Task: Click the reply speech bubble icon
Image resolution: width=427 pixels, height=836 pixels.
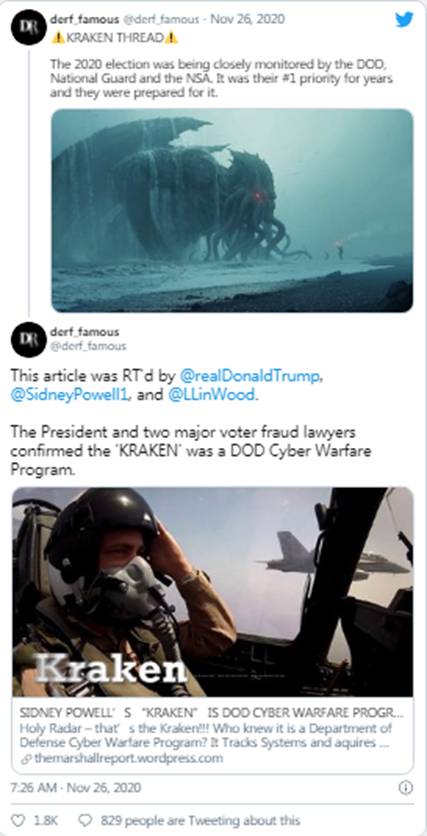Action: click(85, 819)
